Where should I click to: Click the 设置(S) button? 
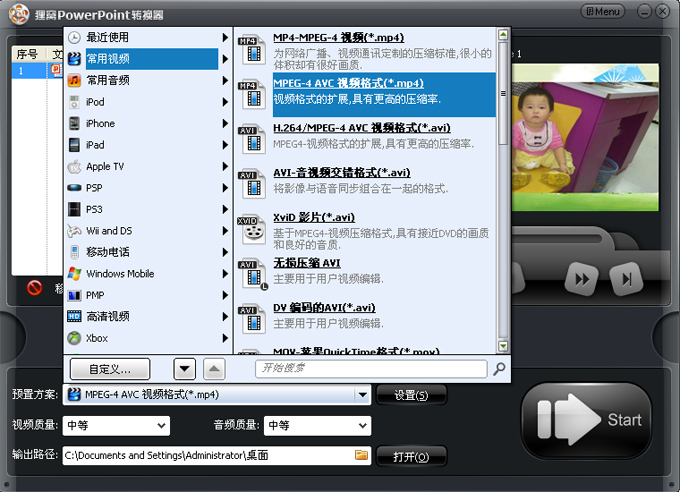click(411, 395)
